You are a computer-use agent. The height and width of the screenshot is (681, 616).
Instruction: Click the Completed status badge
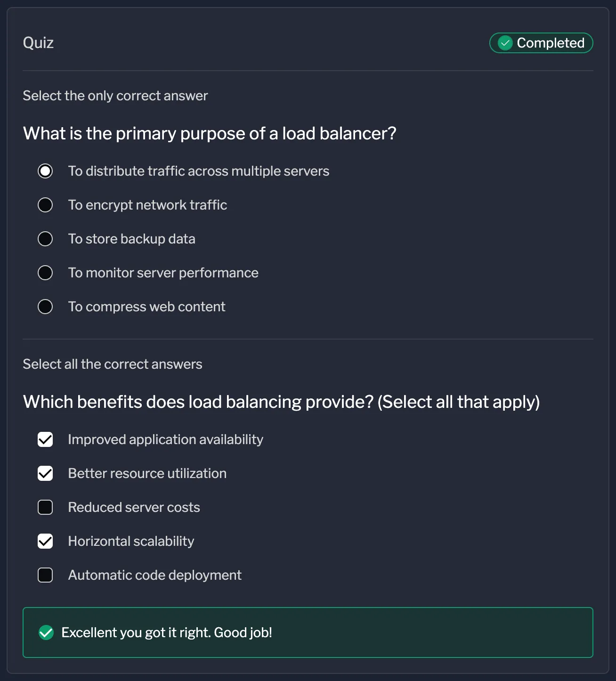click(x=541, y=43)
